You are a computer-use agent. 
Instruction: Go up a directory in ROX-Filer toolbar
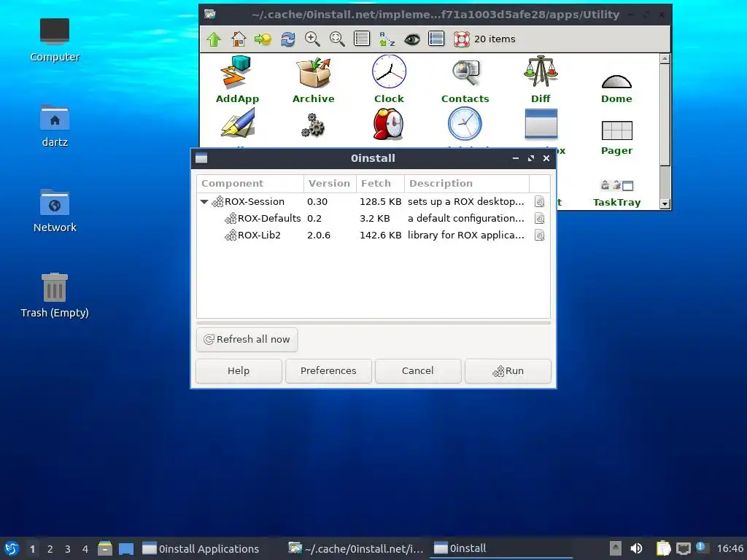(x=214, y=39)
